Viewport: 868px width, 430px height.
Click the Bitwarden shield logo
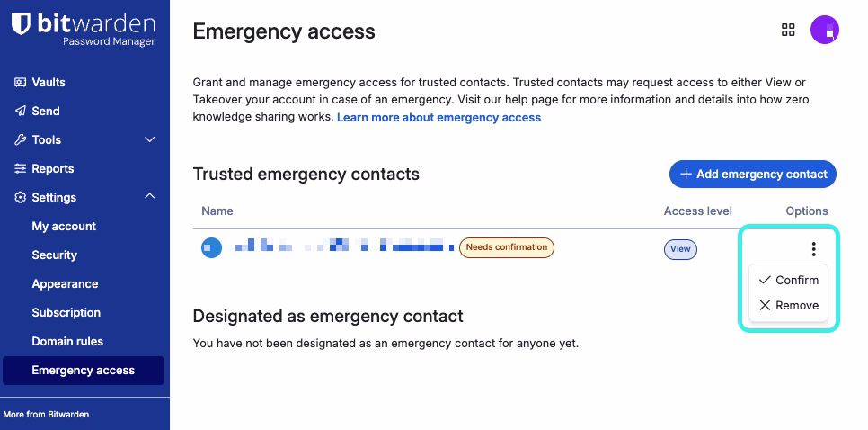[x=22, y=25]
